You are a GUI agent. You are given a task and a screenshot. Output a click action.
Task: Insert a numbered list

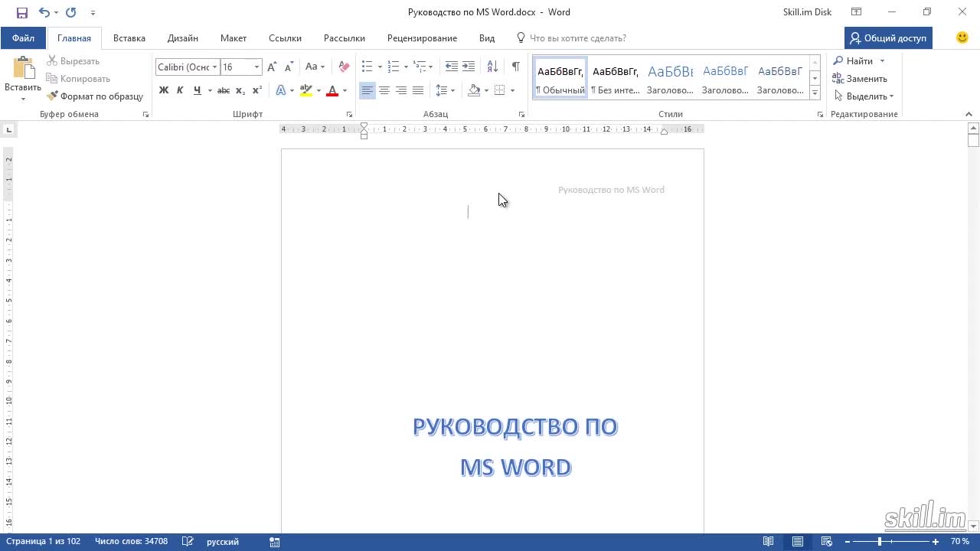coord(394,67)
